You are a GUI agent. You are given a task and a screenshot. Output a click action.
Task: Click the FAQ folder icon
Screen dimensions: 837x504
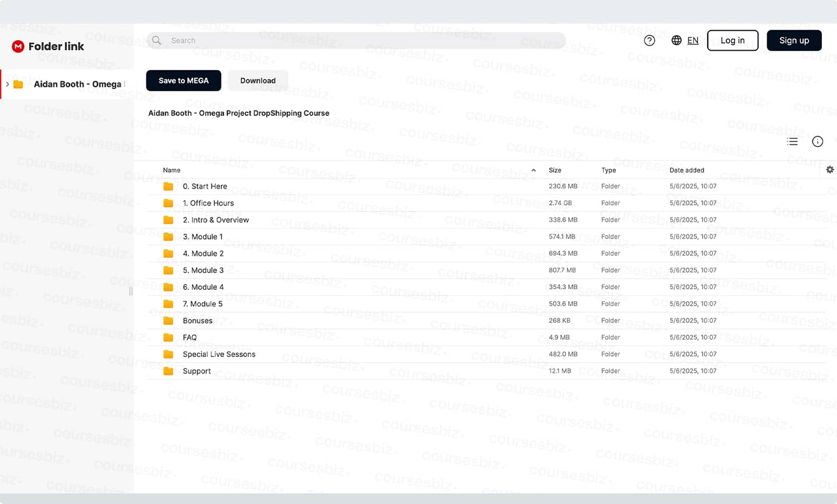(x=168, y=337)
